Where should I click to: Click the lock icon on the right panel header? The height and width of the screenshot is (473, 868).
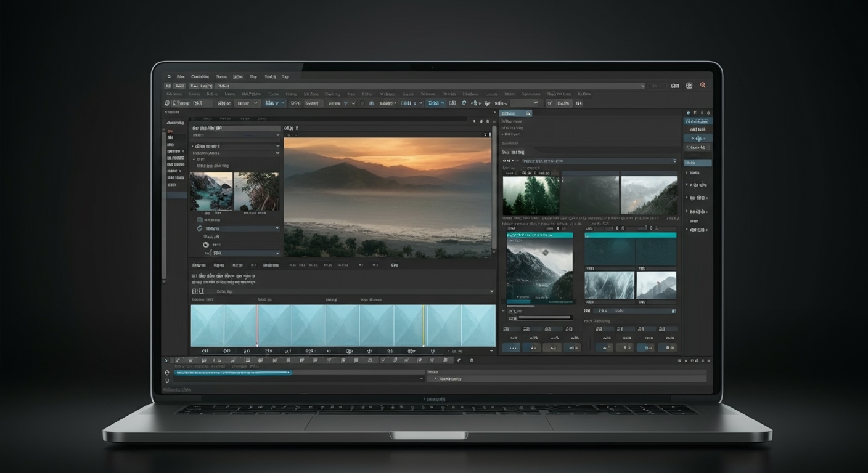pyautogui.click(x=528, y=113)
